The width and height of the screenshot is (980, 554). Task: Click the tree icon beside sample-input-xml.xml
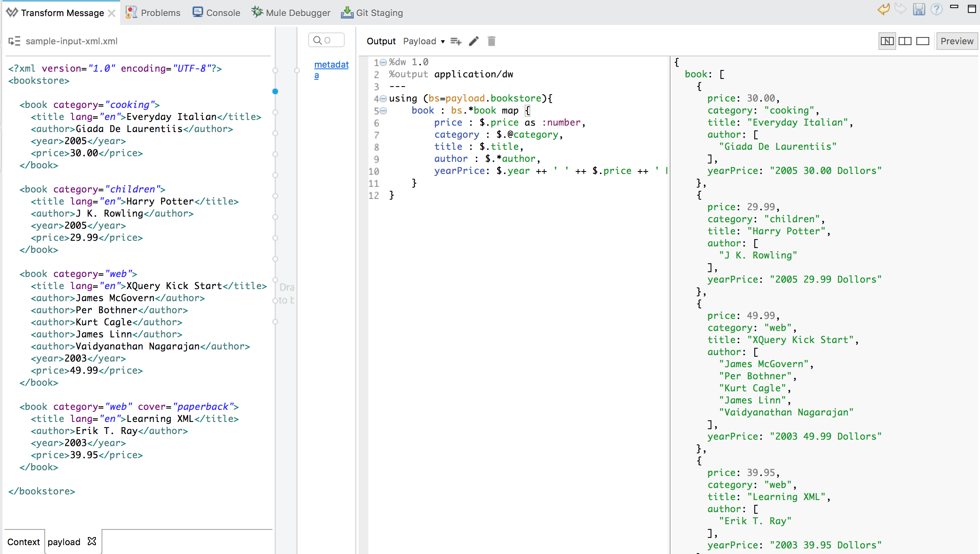[14, 41]
